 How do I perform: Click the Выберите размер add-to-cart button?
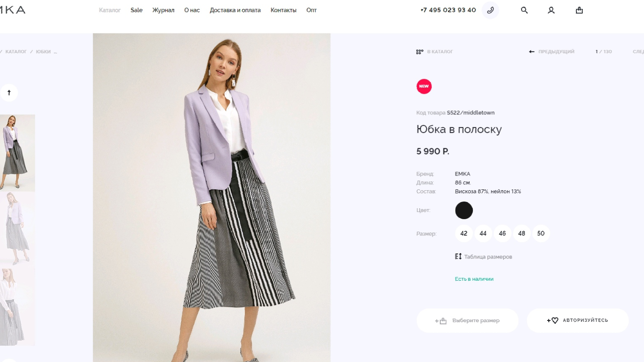tap(467, 321)
